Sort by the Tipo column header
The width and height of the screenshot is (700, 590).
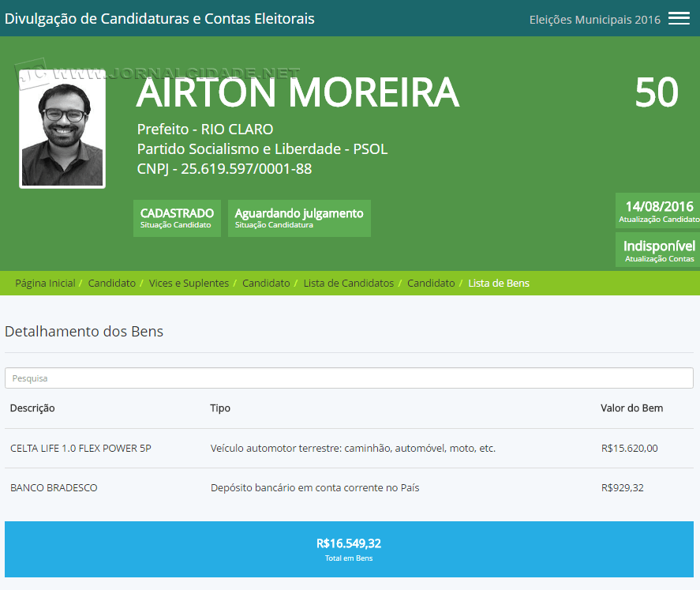(x=220, y=408)
